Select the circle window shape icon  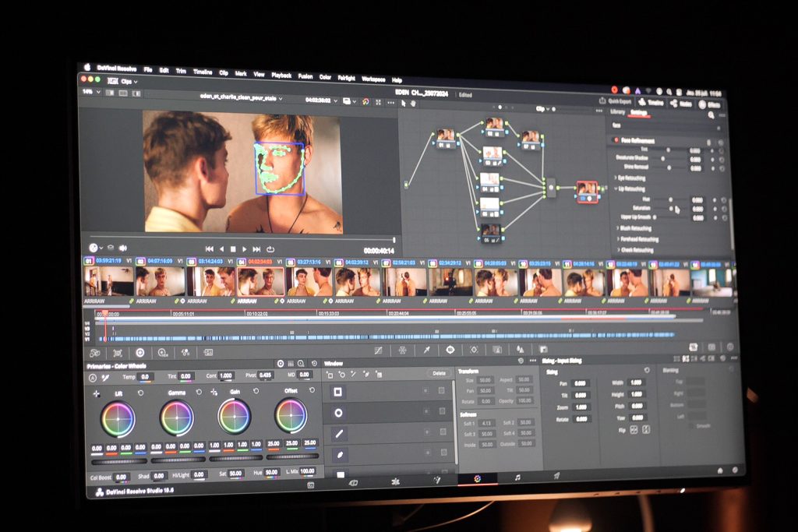(x=339, y=413)
